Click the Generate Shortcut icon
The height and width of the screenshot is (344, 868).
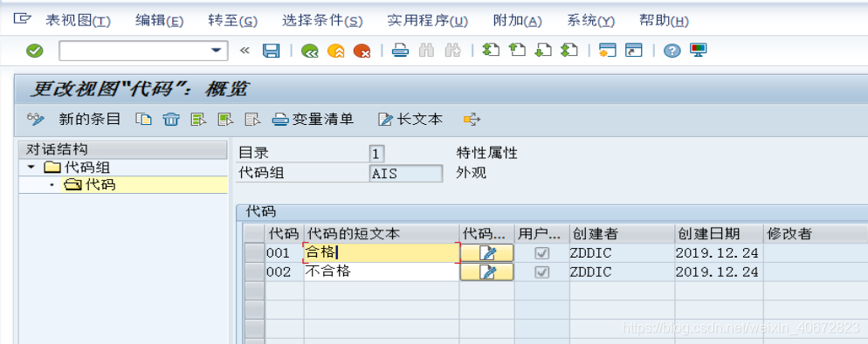pos(633,51)
